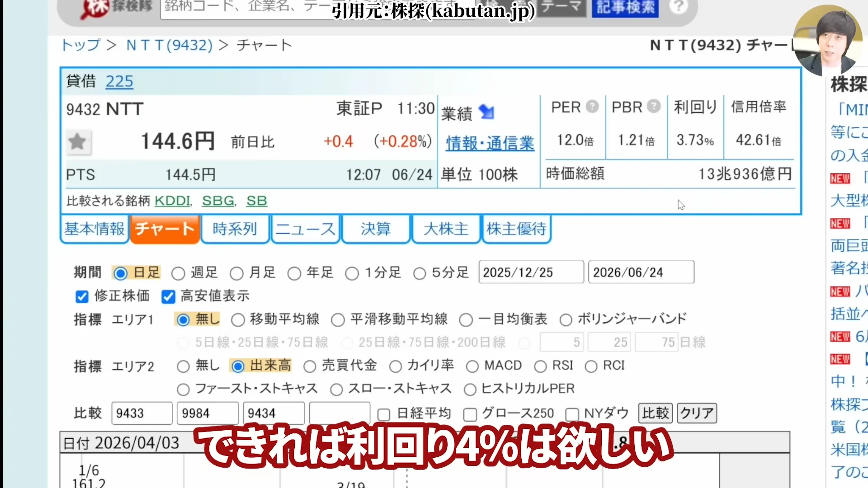Click the 記事検索 button
Image resolution: width=868 pixels, height=488 pixels.
[625, 8]
